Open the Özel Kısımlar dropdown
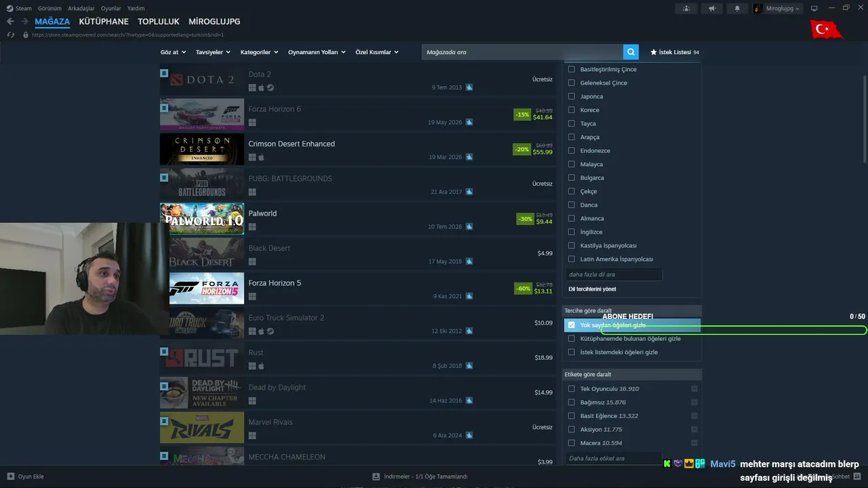The image size is (868, 488). coord(377,52)
